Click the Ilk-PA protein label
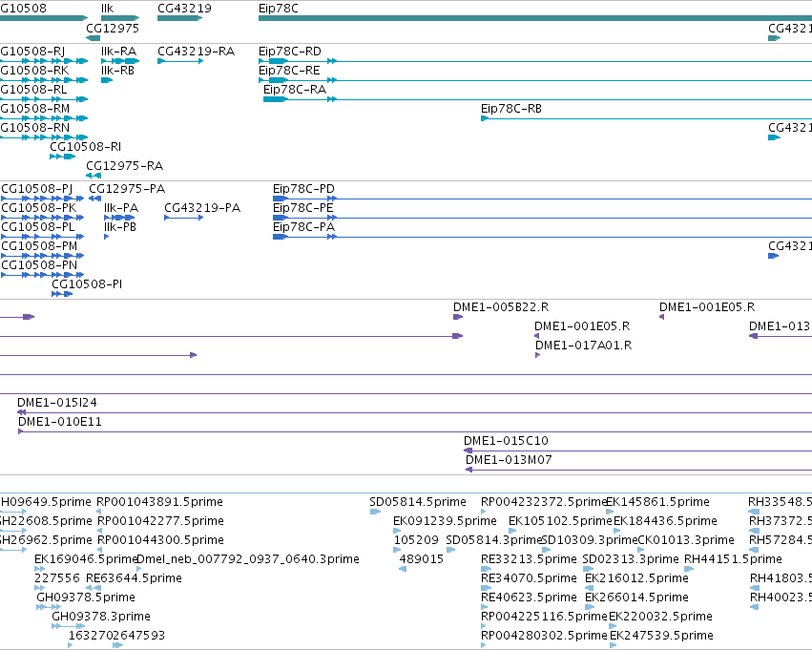The height and width of the screenshot is (650, 812). [x=121, y=208]
